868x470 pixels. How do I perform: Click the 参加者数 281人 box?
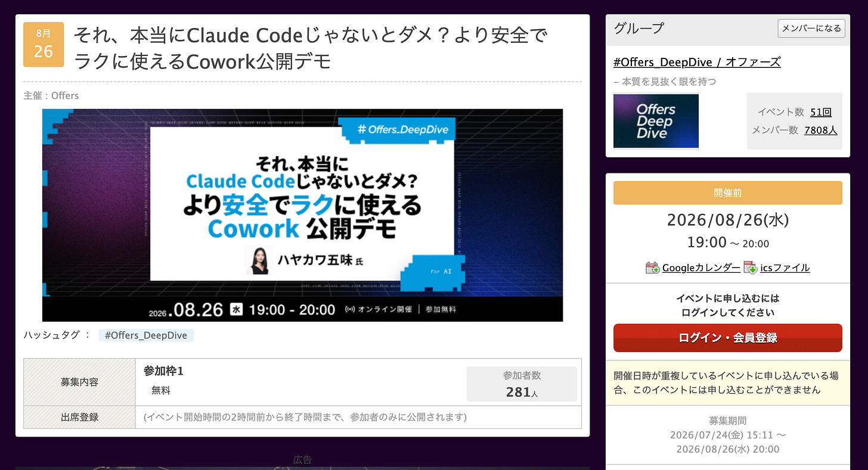click(x=522, y=384)
